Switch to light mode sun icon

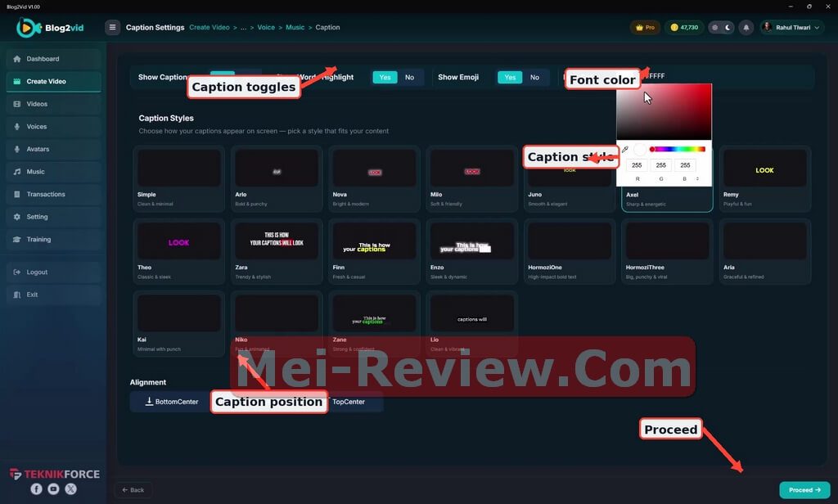[x=714, y=27]
